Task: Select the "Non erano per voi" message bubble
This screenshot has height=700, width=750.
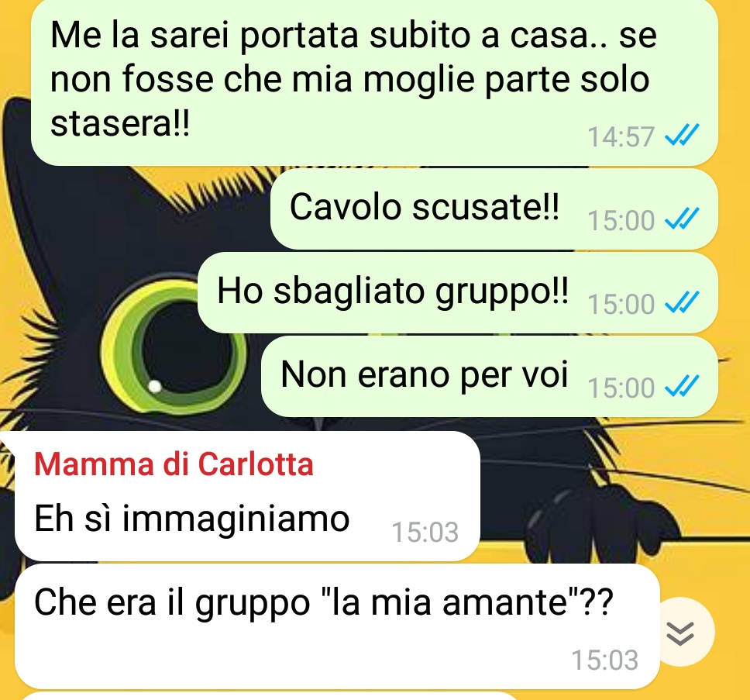Action: point(490,377)
